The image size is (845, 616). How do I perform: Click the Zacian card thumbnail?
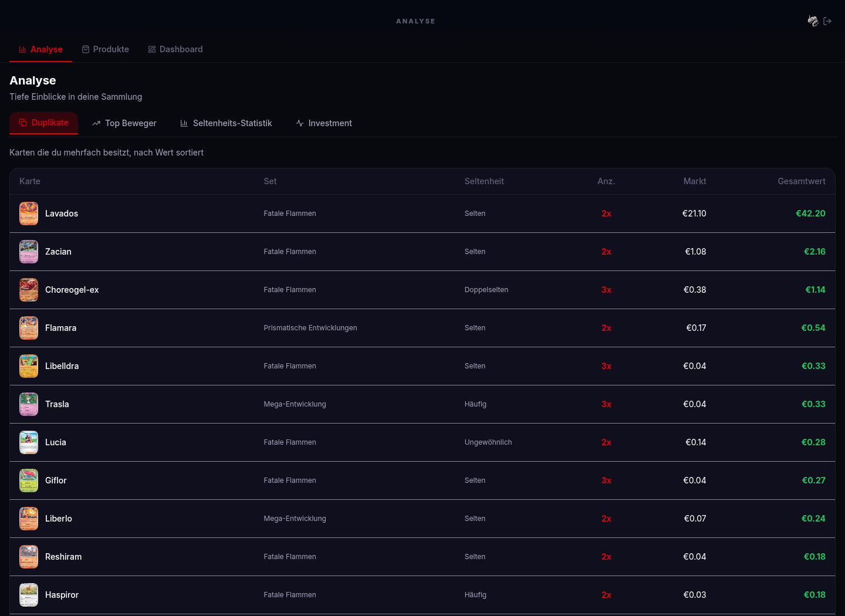click(29, 252)
